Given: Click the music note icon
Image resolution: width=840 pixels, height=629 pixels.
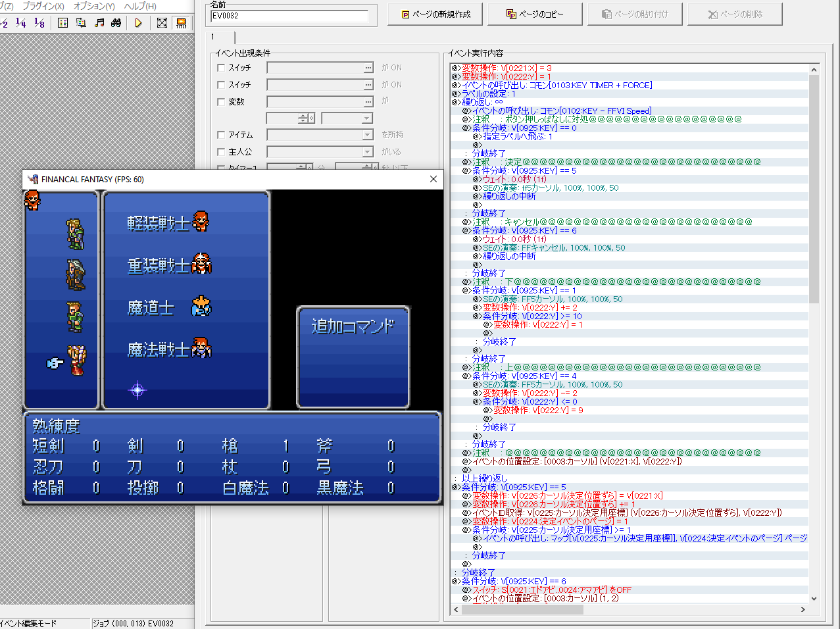Looking at the screenshot, I should 99,23.
